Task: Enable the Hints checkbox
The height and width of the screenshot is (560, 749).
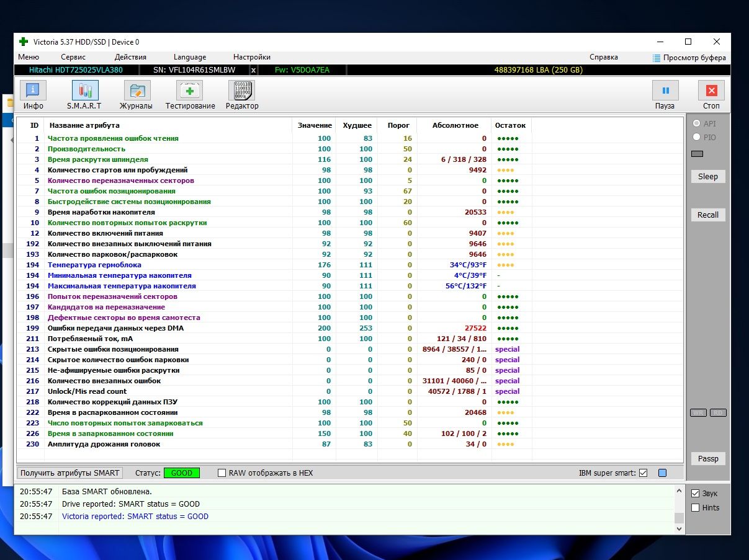Action: pos(696,507)
